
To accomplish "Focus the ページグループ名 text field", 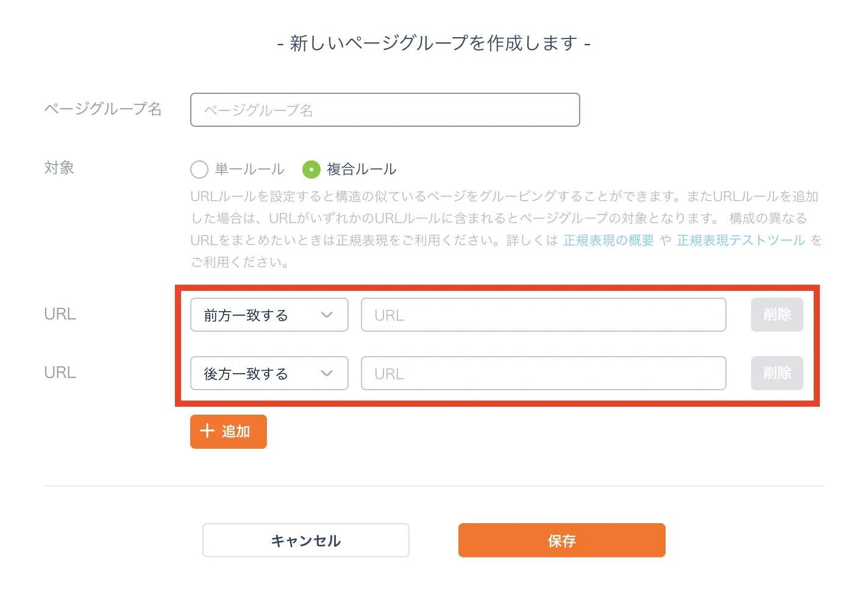I will coord(385,110).
